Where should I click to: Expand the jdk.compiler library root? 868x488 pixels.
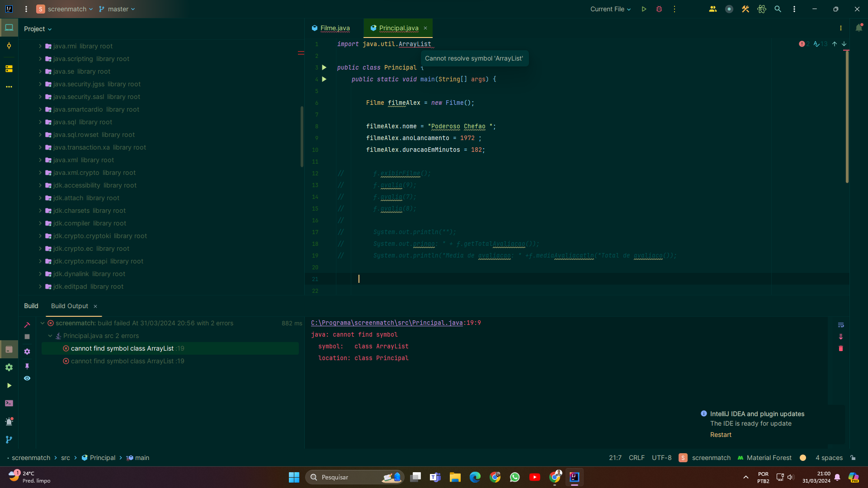(x=40, y=223)
